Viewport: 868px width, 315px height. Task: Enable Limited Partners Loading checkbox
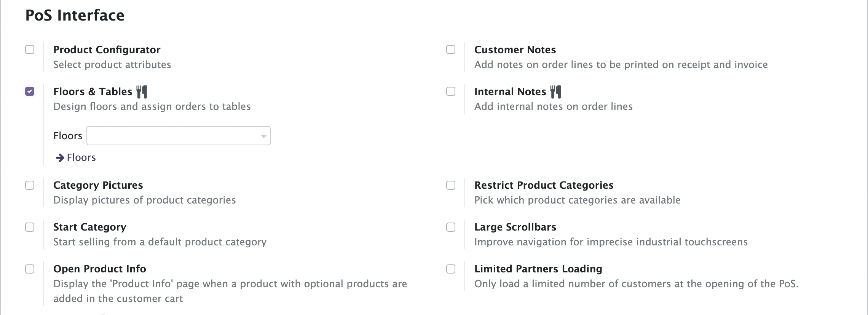point(451,269)
